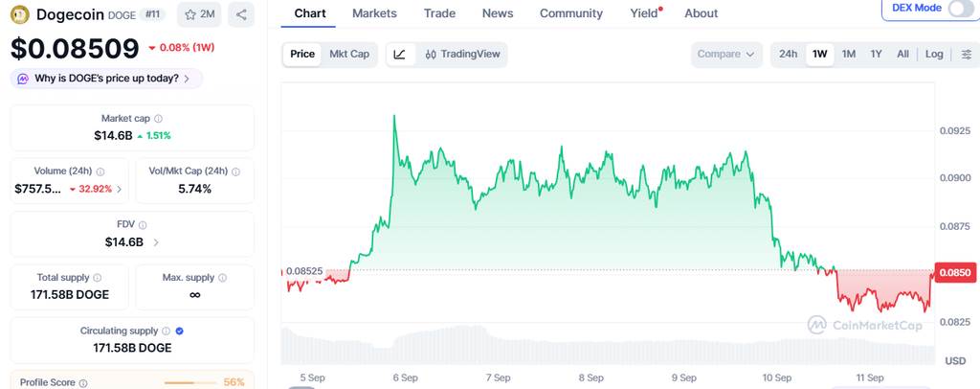The image size is (980, 389).
Task: Click the Dogecoin logo icon
Action: (x=21, y=14)
